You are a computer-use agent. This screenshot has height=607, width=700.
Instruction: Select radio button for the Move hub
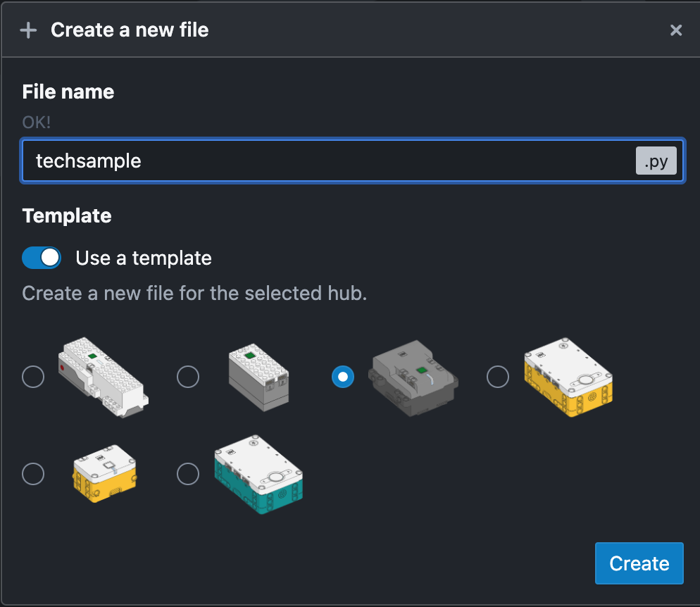click(33, 377)
